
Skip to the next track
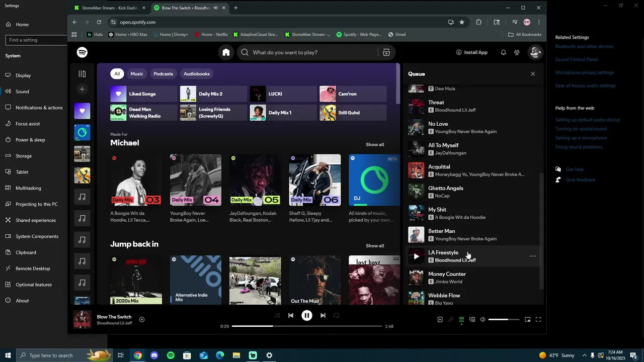pos(323,315)
